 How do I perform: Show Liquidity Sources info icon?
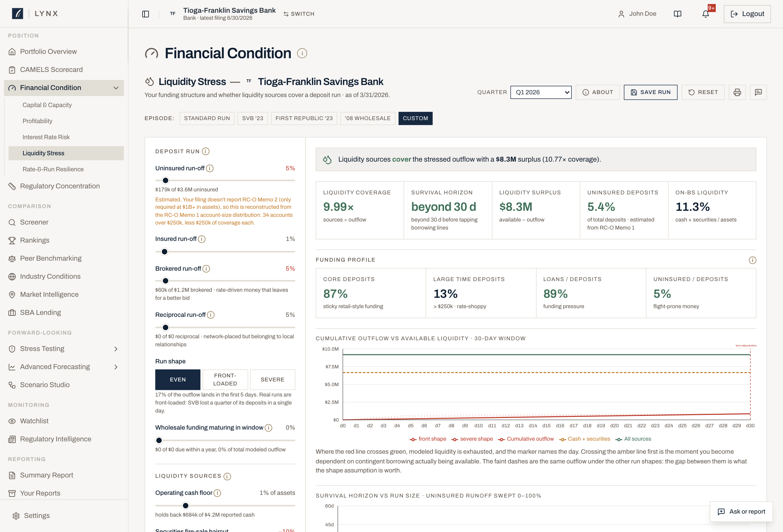pyautogui.click(x=228, y=476)
